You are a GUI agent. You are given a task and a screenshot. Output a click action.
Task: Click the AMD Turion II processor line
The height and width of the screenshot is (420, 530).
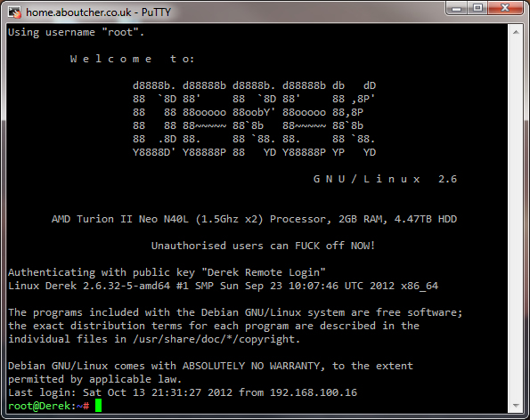pos(254,219)
